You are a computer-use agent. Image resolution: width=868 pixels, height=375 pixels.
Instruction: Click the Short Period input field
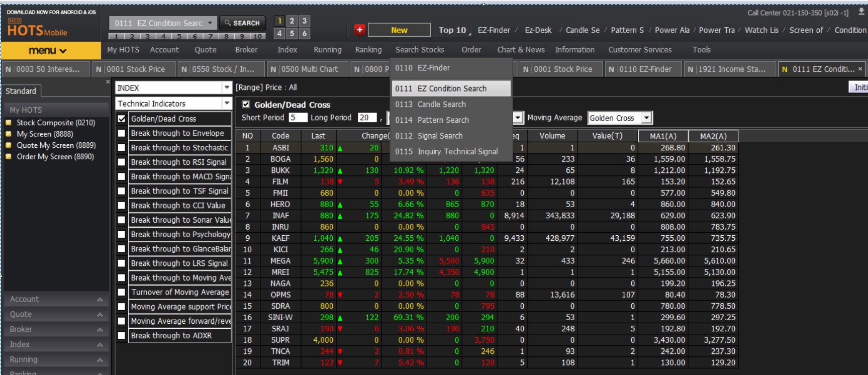(298, 118)
